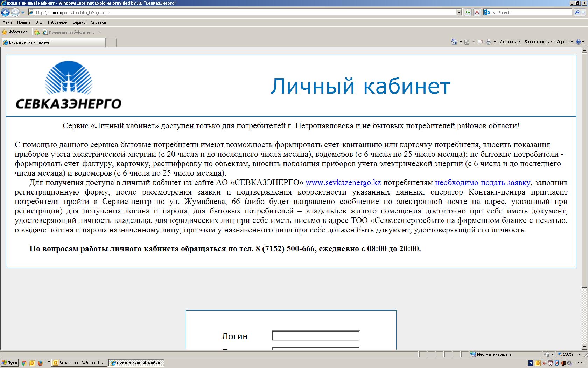Viewport: 588px width, 368px height.
Task: Open the Справка menu
Action: tap(98, 22)
